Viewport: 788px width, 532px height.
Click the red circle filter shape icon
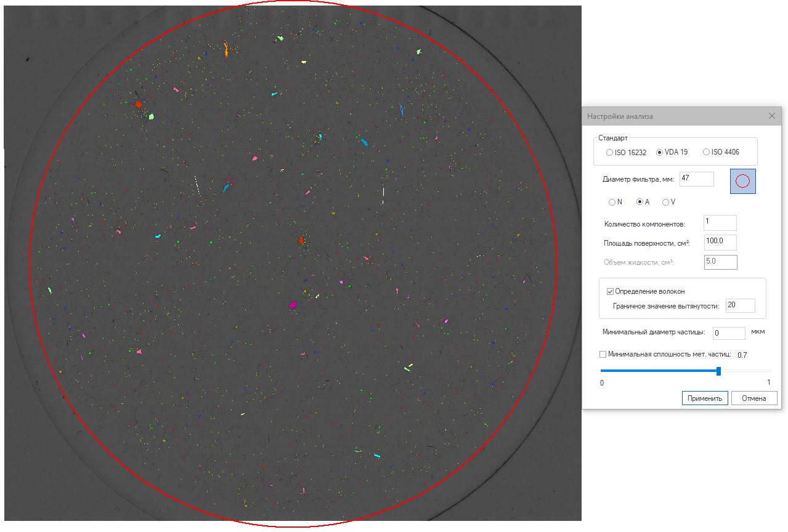point(742,181)
